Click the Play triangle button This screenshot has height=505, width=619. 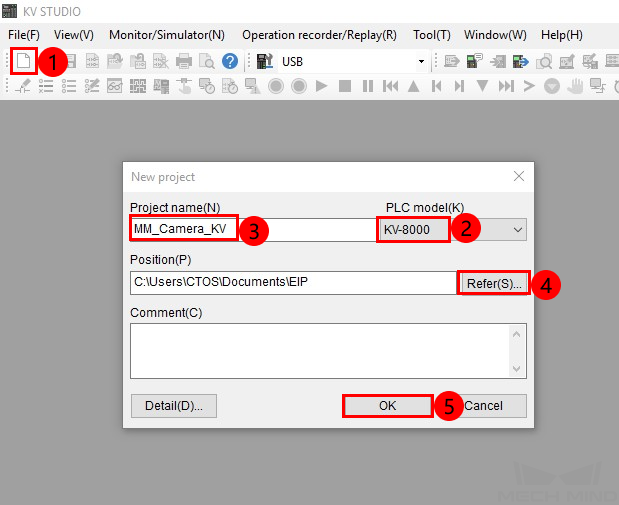click(x=322, y=86)
